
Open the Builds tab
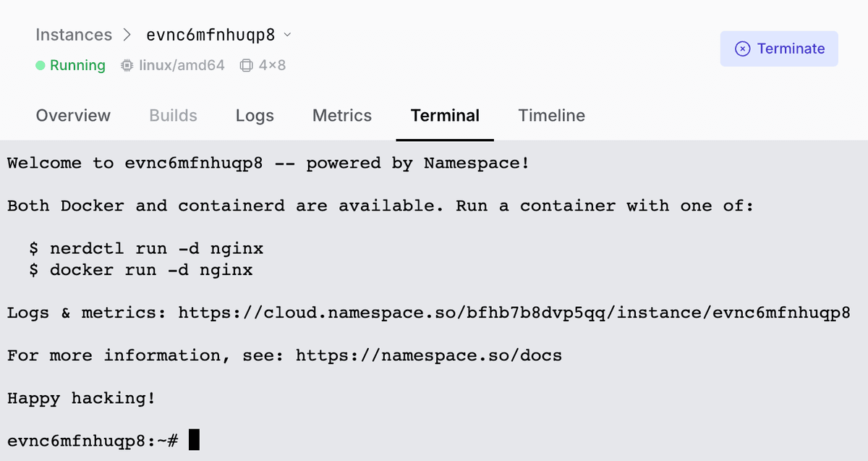coord(173,116)
